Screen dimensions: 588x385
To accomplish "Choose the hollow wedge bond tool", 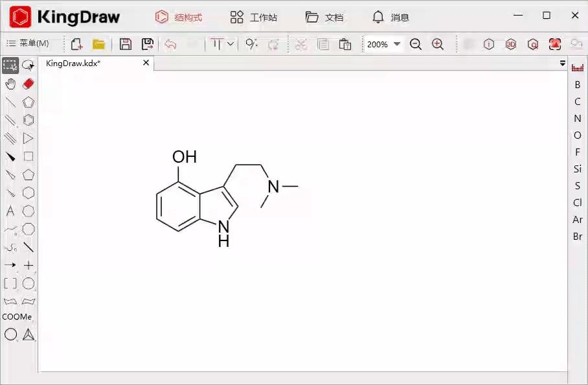I will 10,174.
